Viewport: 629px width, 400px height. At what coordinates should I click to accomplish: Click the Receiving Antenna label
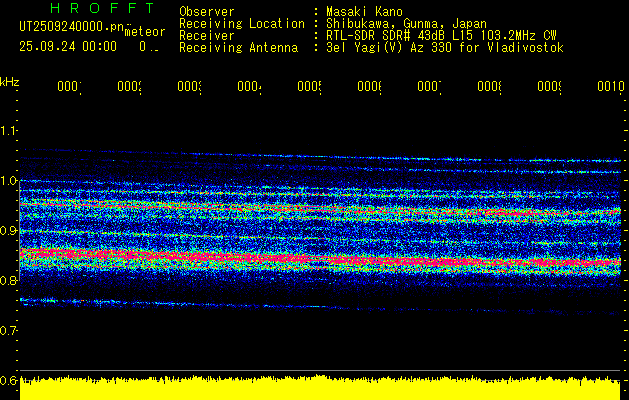(238, 48)
